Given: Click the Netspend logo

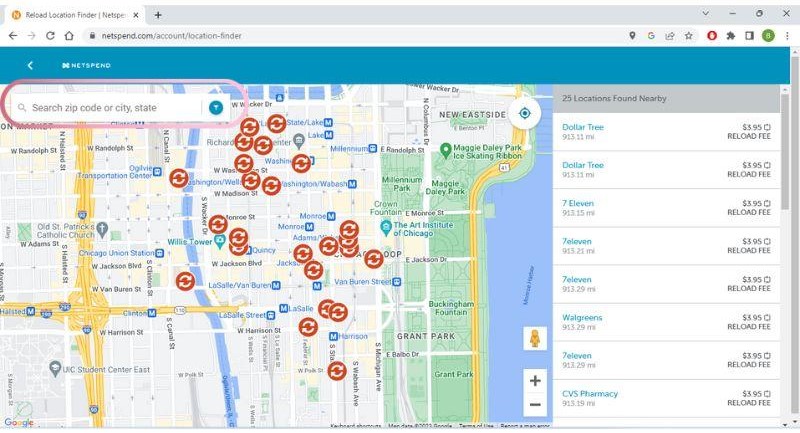Looking at the screenshot, I should point(86,65).
